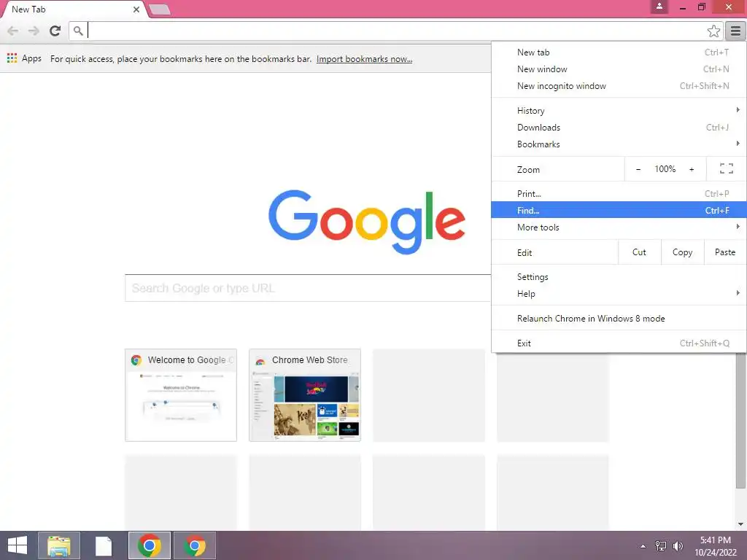Click the Search Google or type URL box
Viewport: 747px width, 560px height.
[308, 288]
